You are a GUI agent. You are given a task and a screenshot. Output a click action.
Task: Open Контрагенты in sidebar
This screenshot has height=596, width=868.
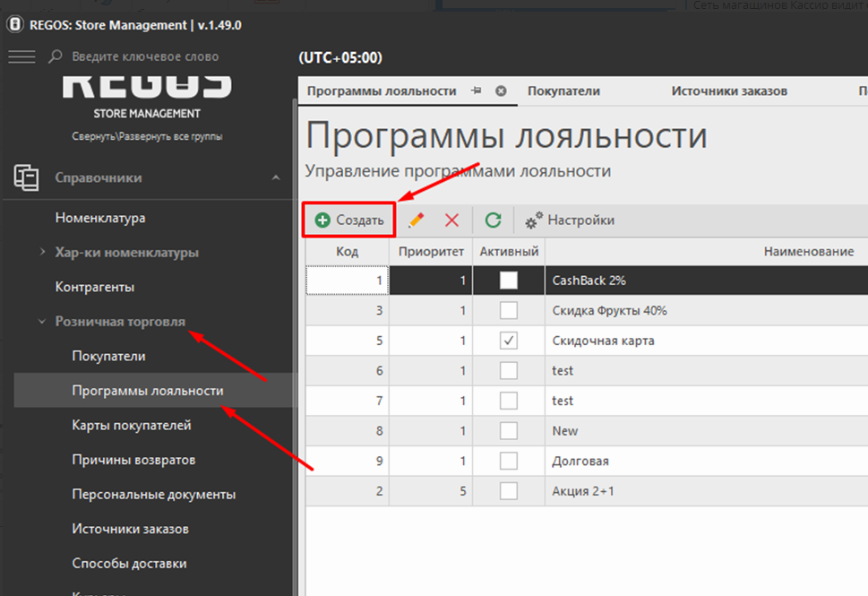click(95, 287)
